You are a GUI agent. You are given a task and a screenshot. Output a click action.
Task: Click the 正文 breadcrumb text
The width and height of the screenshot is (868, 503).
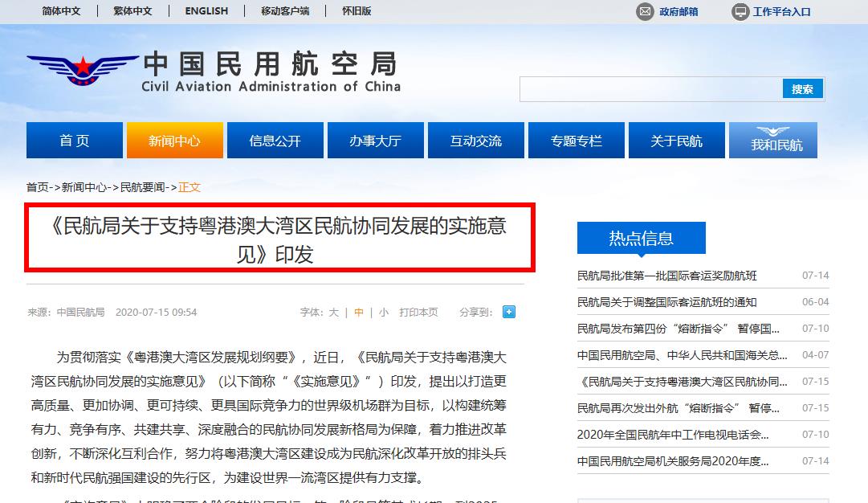(189, 187)
